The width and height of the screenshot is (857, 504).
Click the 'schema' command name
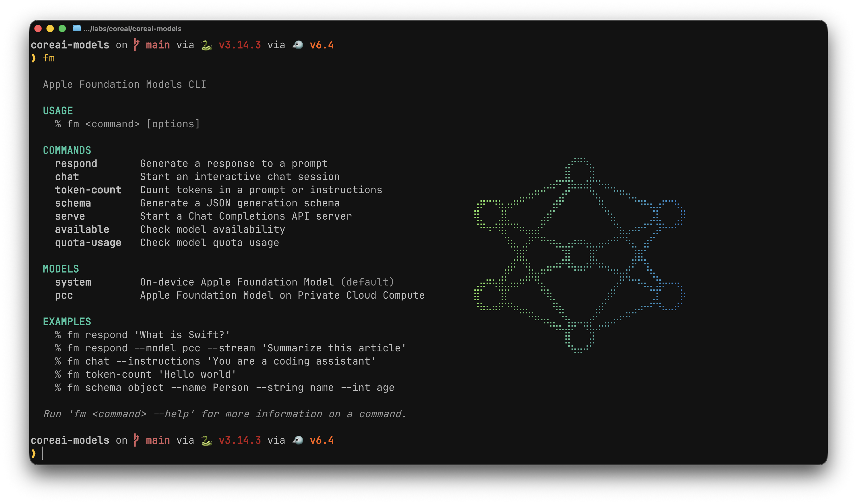tap(73, 203)
